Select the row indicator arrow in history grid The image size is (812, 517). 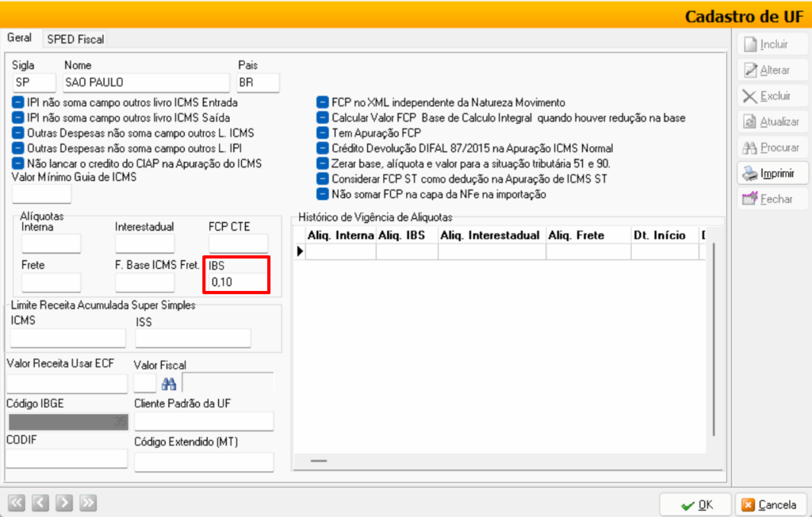(300, 251)
